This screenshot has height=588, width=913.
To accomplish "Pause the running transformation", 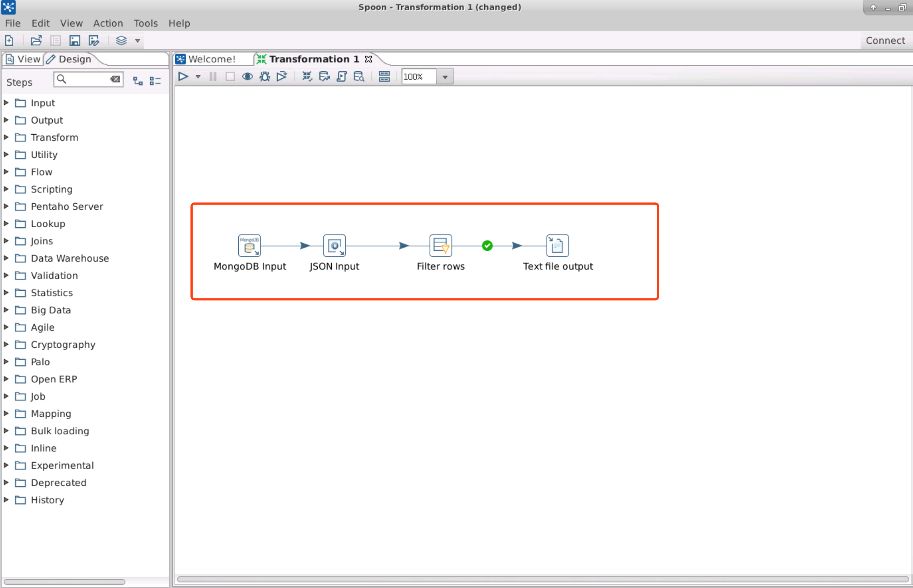I will pyautogui.click(x=213, y=77).
